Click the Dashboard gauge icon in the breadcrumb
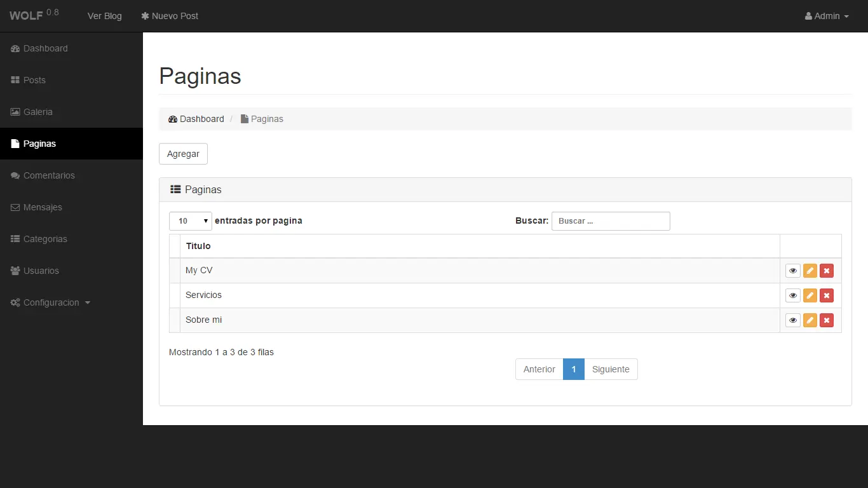Image resolution: width=868 pixels, height=488 pixels. pos(173,119)
